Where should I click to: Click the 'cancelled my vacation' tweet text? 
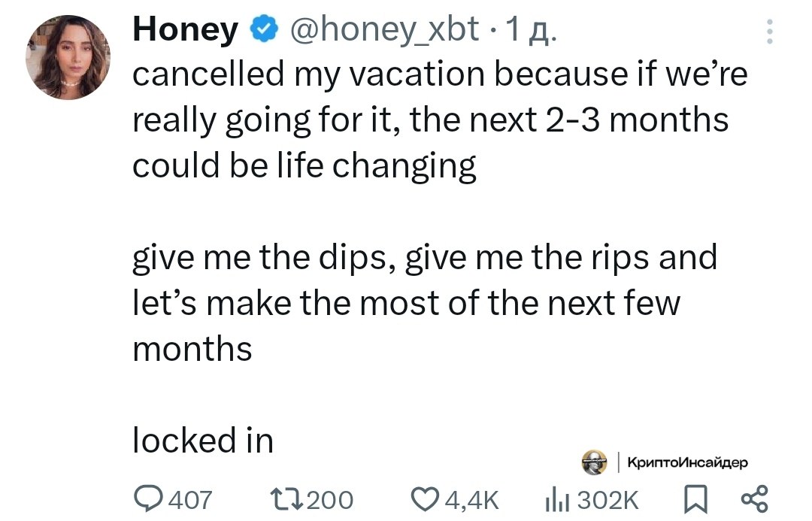click(x=309, y=74)
